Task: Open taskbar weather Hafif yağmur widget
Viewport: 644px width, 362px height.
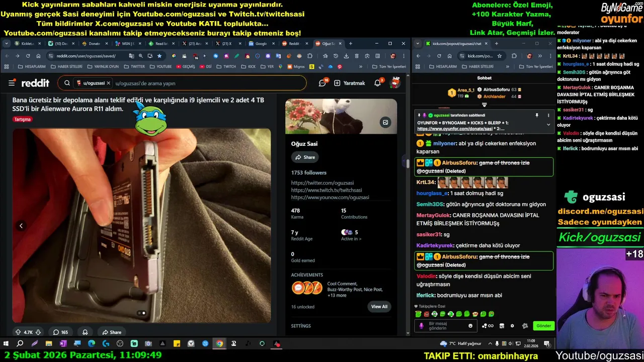Action: pos(460,343)
